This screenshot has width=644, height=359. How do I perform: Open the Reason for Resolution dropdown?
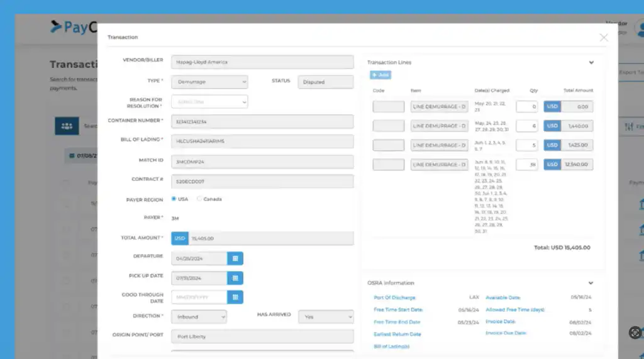pos(209,101)
